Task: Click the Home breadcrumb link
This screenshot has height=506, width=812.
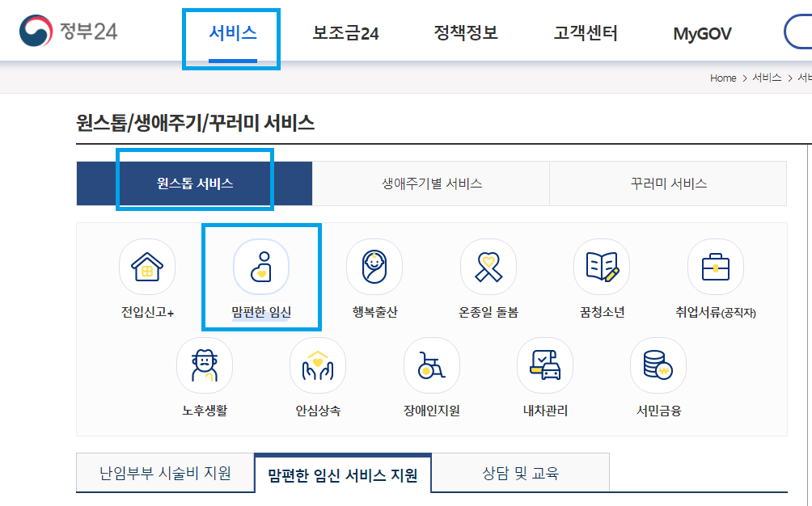Action: tap(722, 78)
